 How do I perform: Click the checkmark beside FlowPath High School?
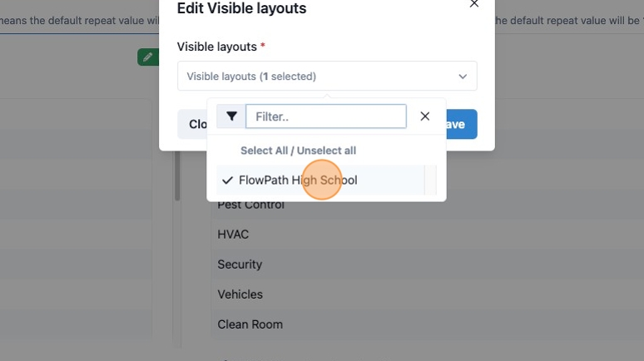point(227,180)
